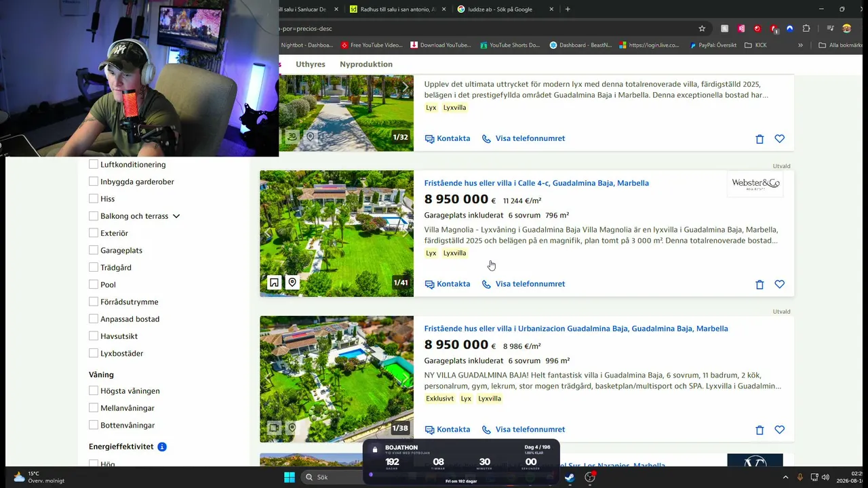Select the Högsta våningen floor filter

[x=94, y=391]
